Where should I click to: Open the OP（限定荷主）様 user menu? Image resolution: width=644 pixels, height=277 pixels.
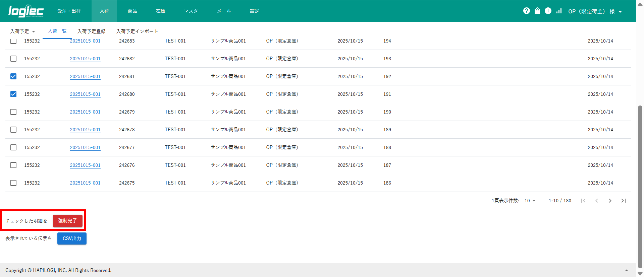tap(595, 11)
